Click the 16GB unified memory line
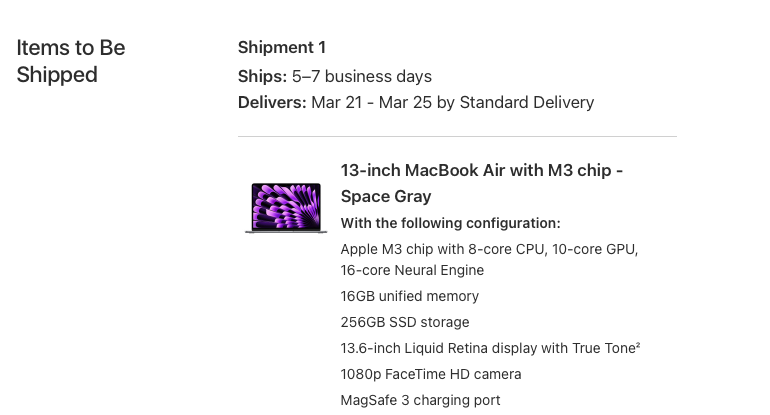The width and height of the screenshot is (770, 415). pos(409,296)
